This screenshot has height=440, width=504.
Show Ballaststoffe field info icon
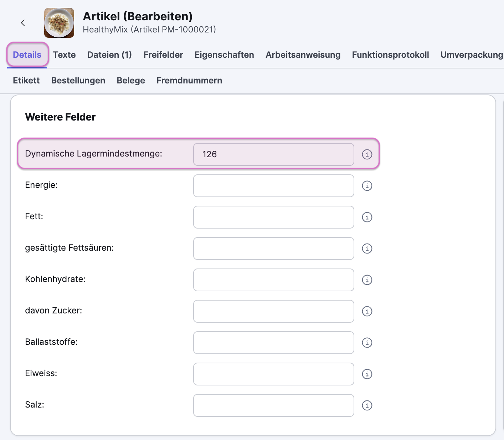(367, 343)
